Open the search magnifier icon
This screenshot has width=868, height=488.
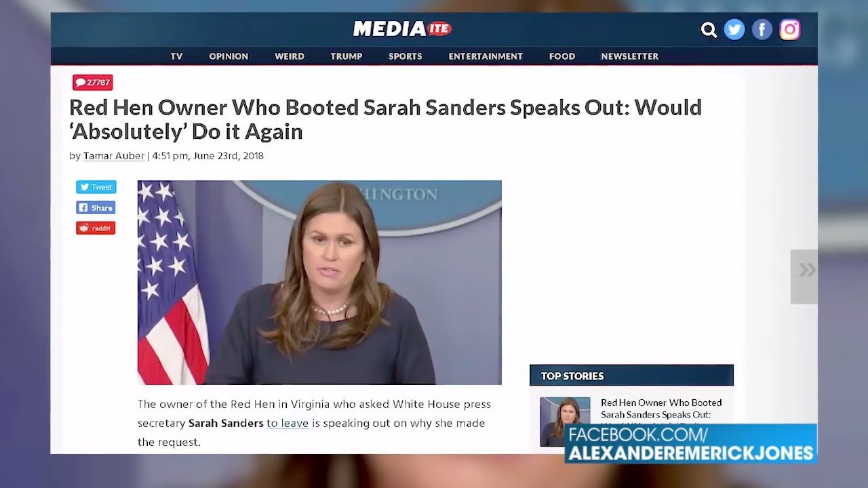(x=709, y=30)
